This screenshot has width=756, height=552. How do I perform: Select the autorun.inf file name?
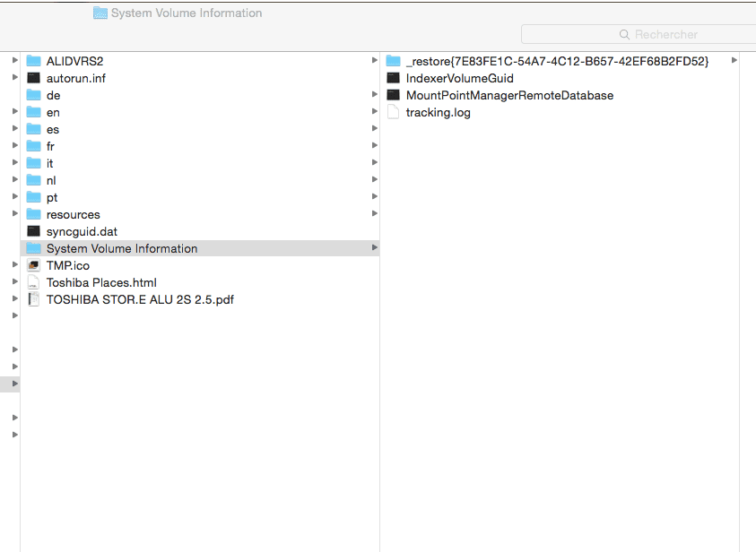75,79
